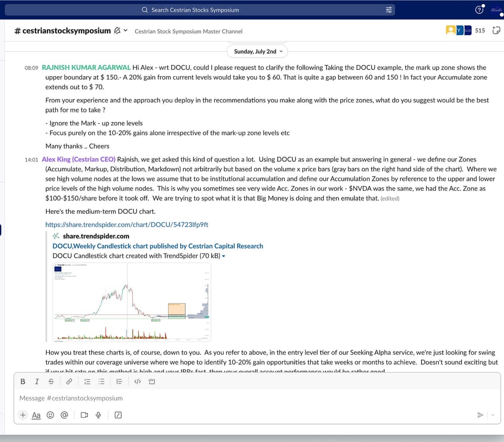Open the notifications muted icon by channel name
Image resolution: width=504 pixels, height=442 pixels.
117,30
